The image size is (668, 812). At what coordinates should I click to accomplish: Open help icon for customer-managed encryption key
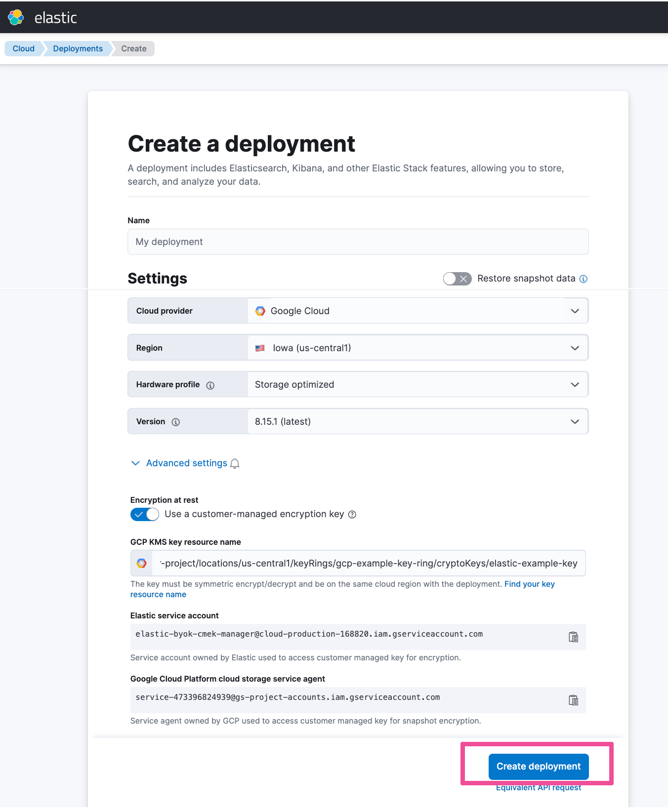tap(352, 515)
